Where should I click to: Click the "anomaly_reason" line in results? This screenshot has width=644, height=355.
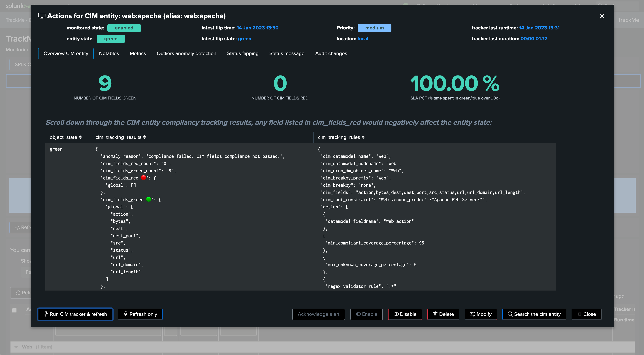[193, 156]
